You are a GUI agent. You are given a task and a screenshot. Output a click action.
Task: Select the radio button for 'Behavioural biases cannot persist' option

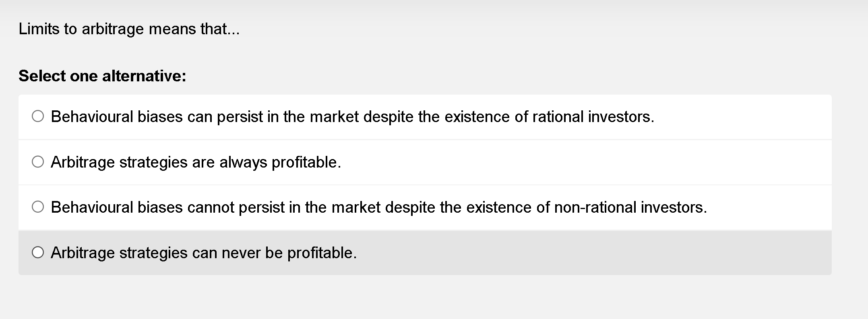(x=38, y=207)
